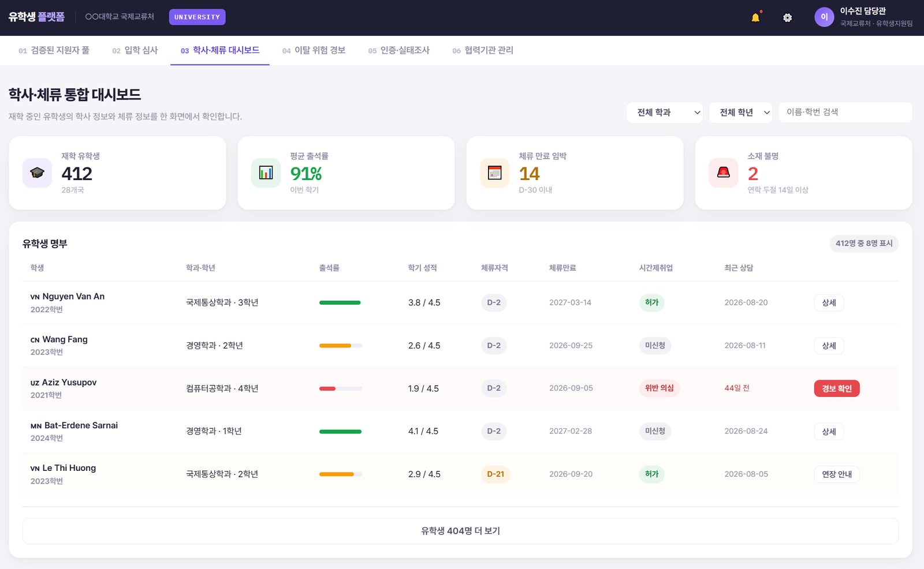
Task: Click the 위반 의심 status badge
Action: 659,388
